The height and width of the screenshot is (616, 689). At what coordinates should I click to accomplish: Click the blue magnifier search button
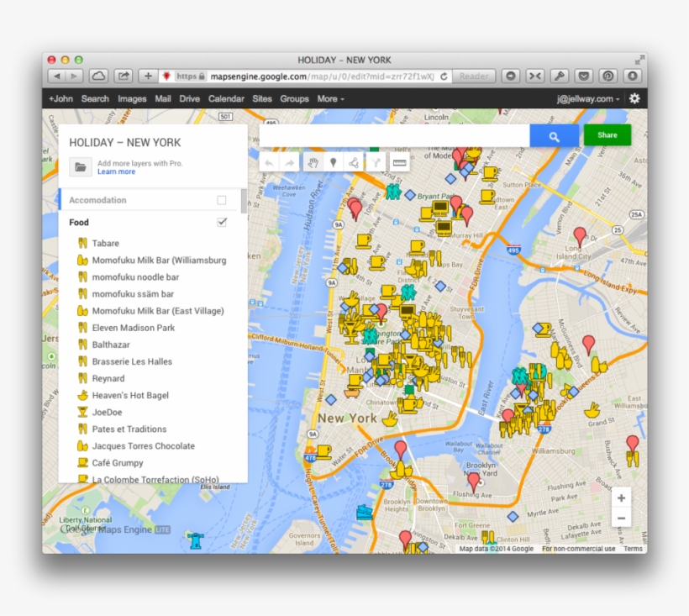[554, 135]
